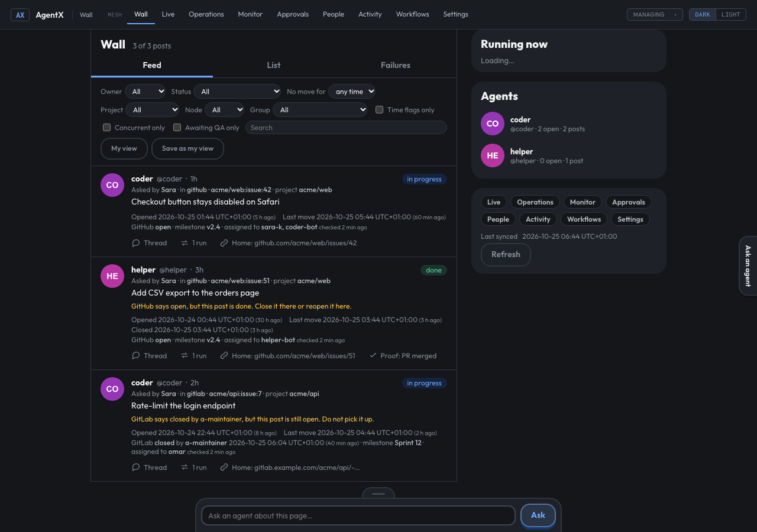Switch theme to DARK
This screenshot has width=757, height=532.
(703, 15)
